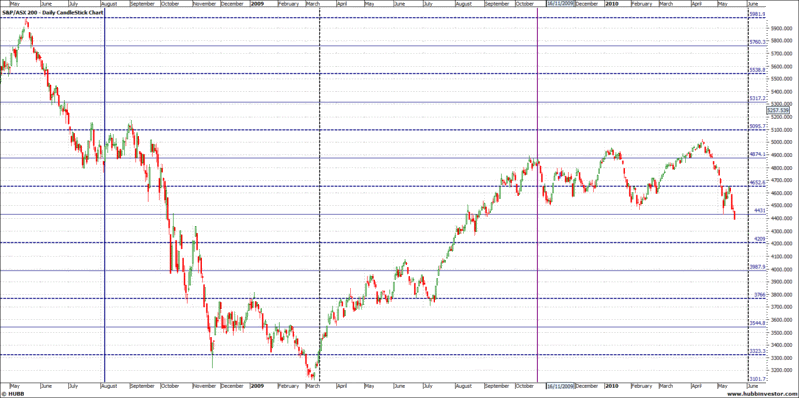
Task: Click the 4652.6 dashed level label
Action: pos(757,182)
